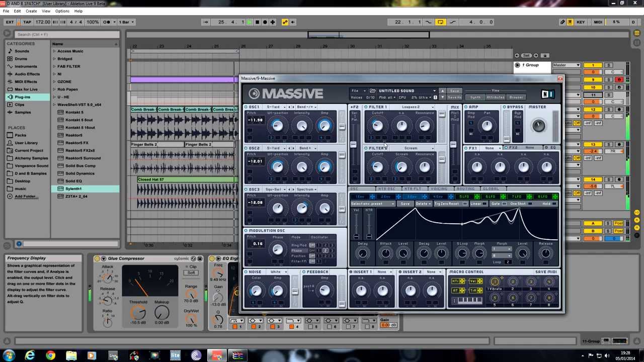Switch Massive view to Attributes
Image resolution: width=644 pixels, height=362 pixels.
point(495,98)
